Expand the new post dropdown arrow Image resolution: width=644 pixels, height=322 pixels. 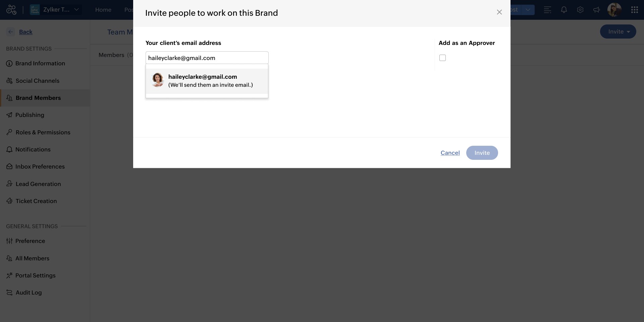(x=528, y=10)
